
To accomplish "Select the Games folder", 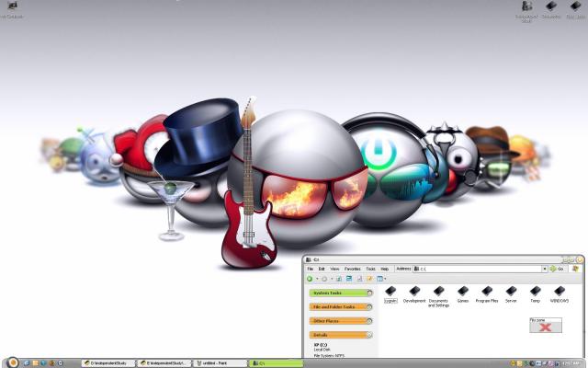I will tap(463, 294).
